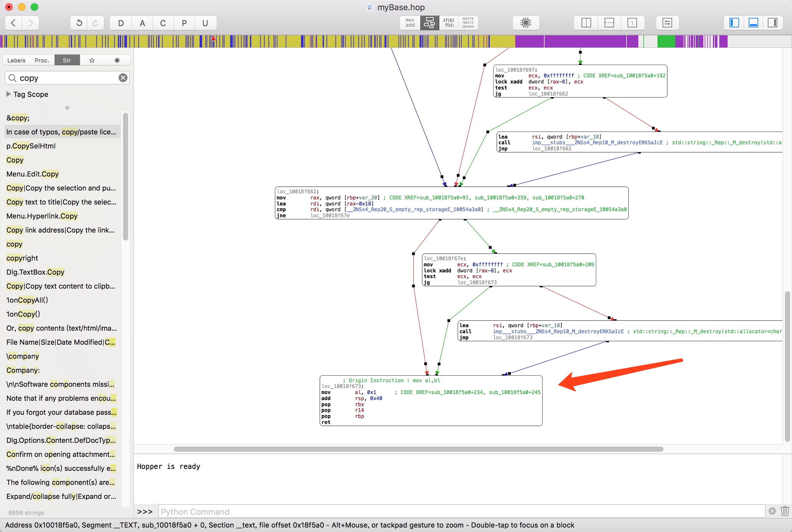The width and height of the screenshot is (792, 532).
Task: Click the trash icon in console
Action: (784, 511)
